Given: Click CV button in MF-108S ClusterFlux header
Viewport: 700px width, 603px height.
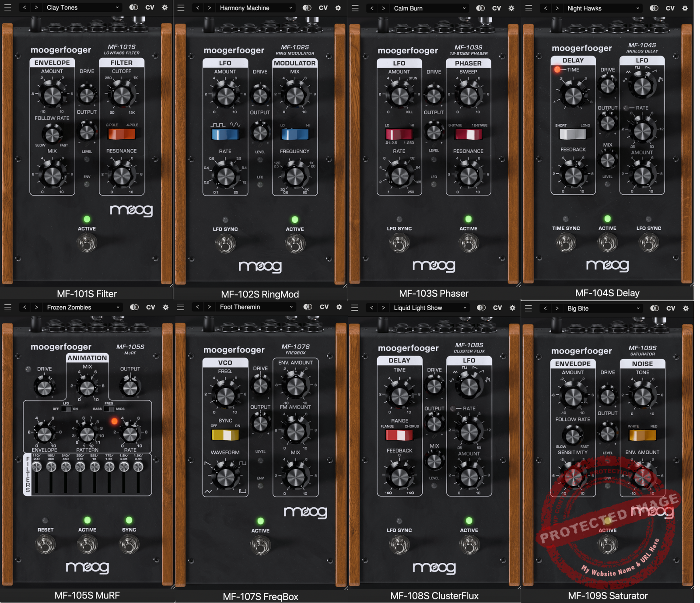Looking at the screenshot, I should pos(497,308).
